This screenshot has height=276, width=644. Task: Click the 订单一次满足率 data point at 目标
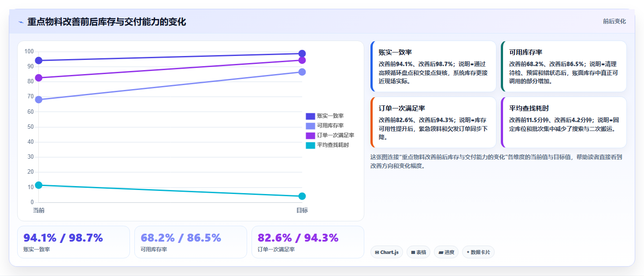302,60
